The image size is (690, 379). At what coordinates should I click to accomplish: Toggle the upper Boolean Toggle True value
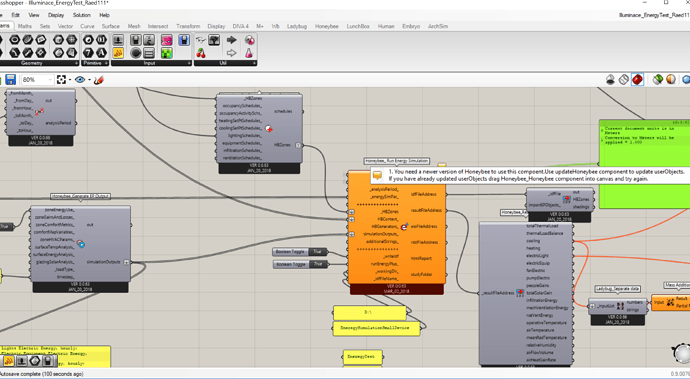point(318,252)
